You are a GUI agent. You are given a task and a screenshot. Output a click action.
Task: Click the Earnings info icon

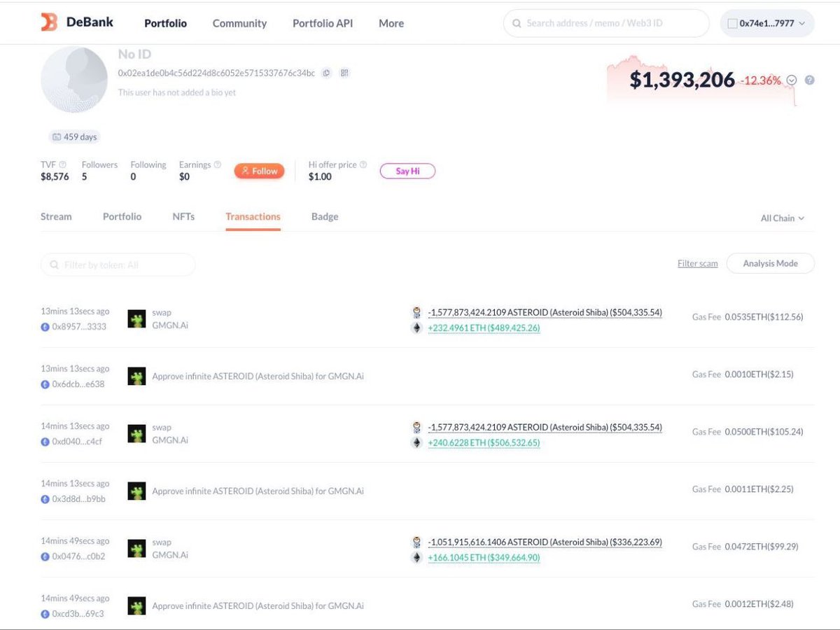pyautogui.click(x=218, y=164)
